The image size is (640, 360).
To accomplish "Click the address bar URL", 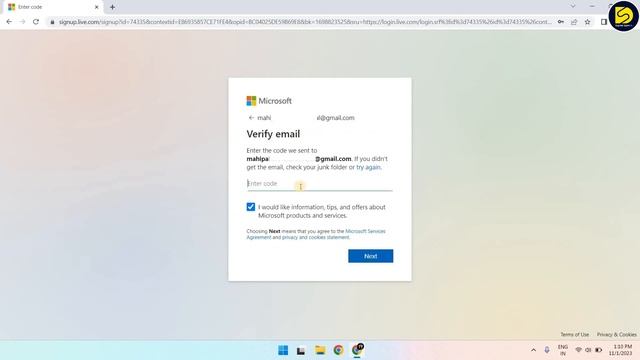I will [305, 22].
